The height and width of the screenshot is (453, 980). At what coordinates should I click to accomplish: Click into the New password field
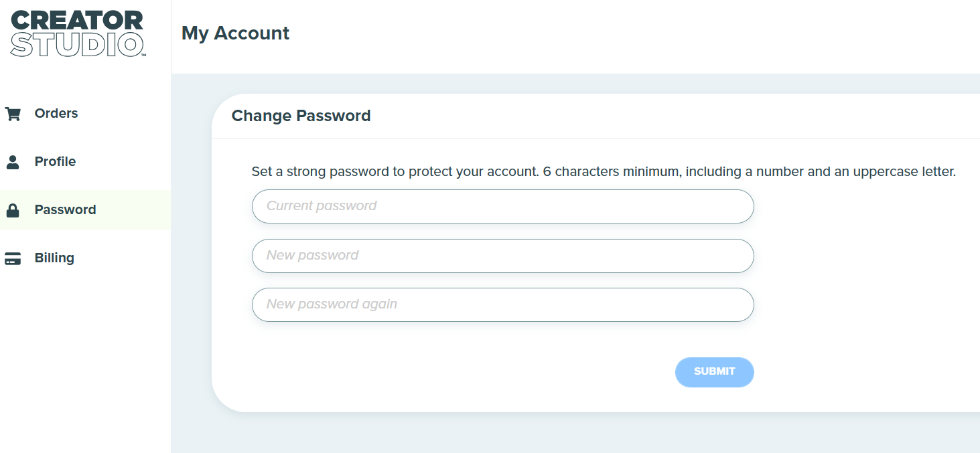click(x=502, y=256)
